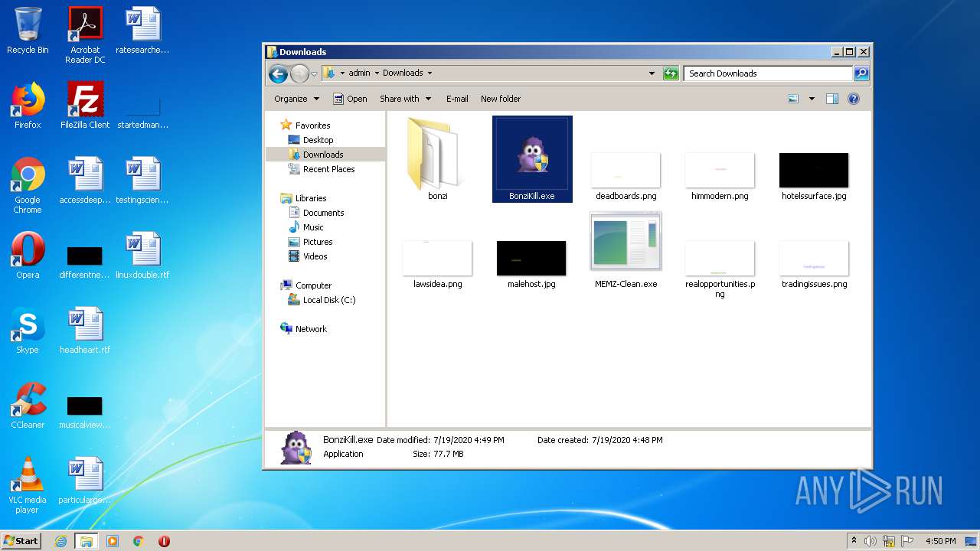Select MEMZ-Clean.exe file
The image size is (980, 551).
(626, 250)
